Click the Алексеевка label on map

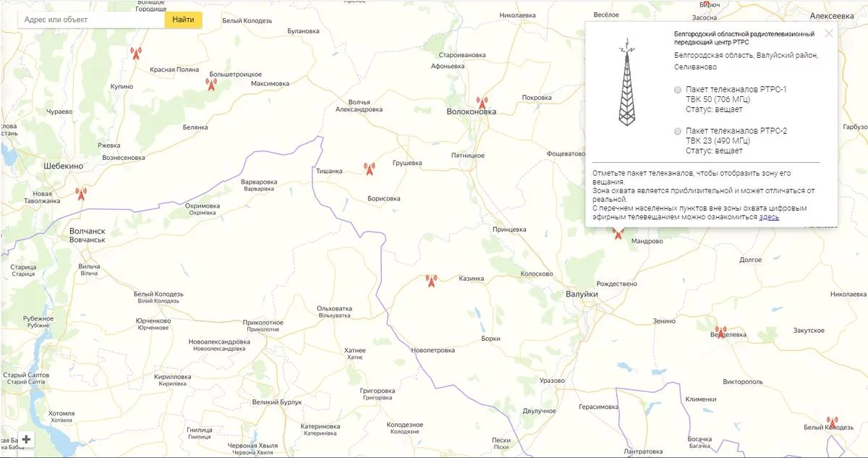point(832,15)
